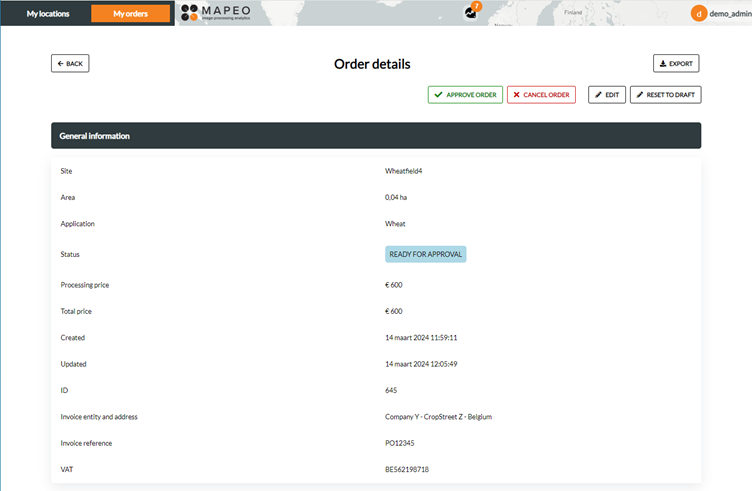Click the Updated label
The height and width of the screenshot is (491, 752).
point(73,364)
